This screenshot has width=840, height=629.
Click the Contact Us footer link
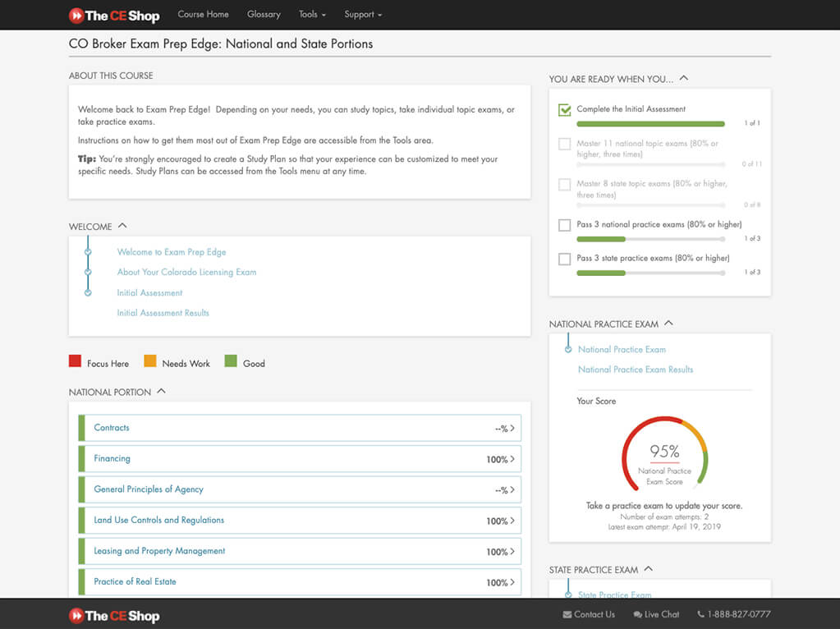589,614
